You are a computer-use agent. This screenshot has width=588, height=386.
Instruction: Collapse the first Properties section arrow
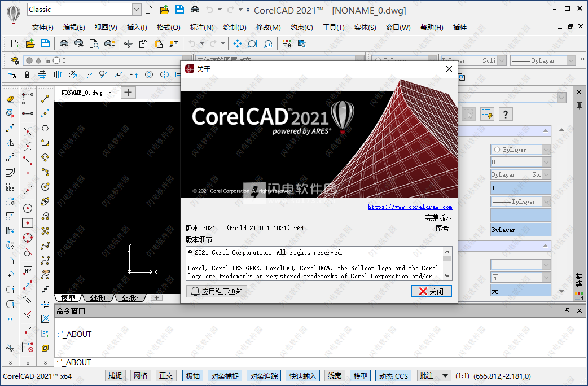545,131
